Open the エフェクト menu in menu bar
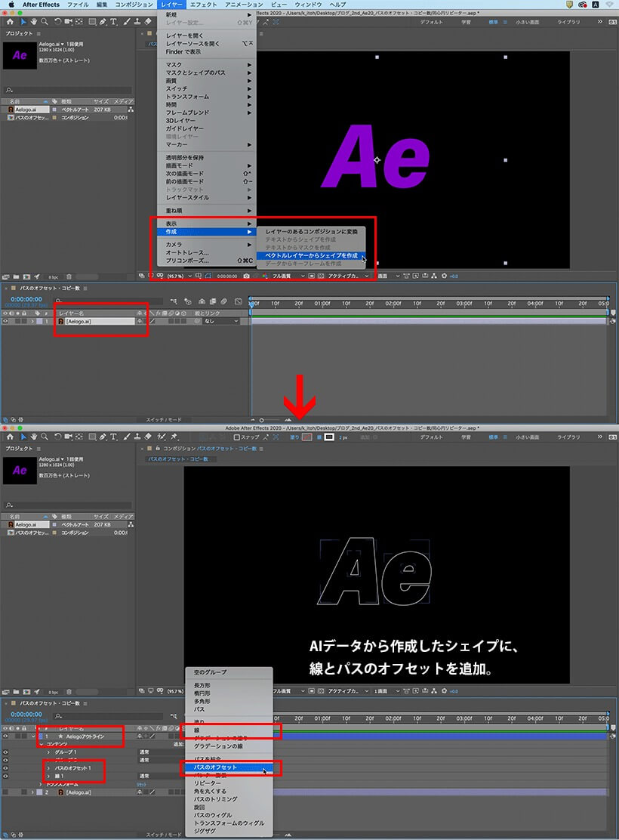 point(204,5)
